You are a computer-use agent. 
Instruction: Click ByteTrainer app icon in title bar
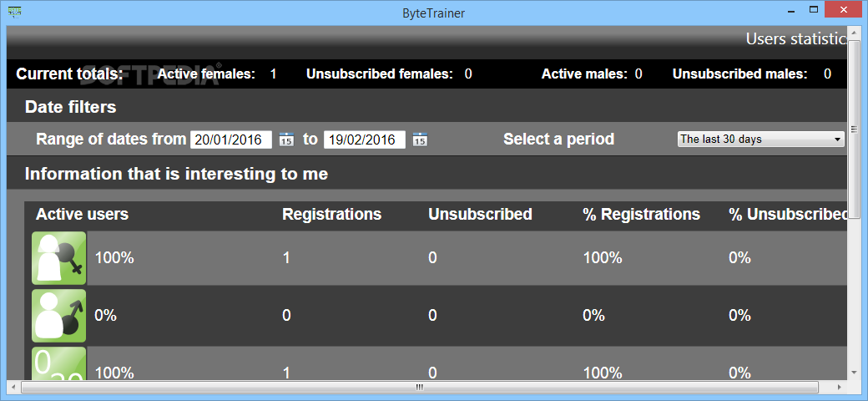pos(15,12)
